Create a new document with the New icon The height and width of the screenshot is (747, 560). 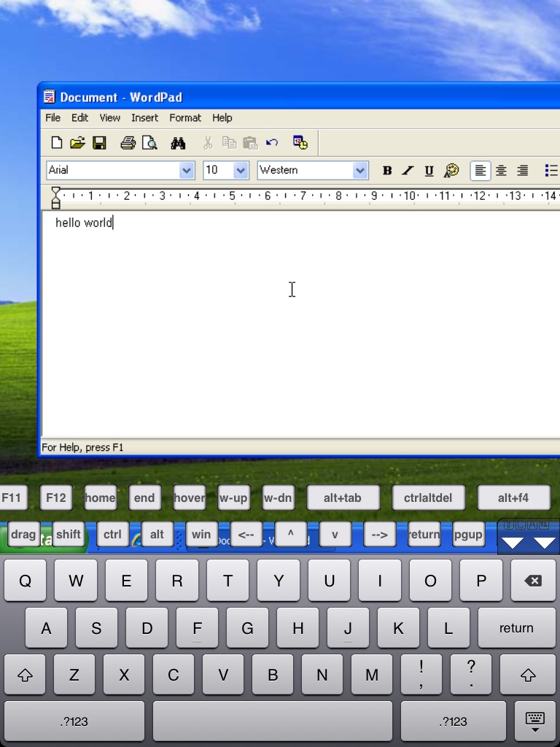[57, 143]
